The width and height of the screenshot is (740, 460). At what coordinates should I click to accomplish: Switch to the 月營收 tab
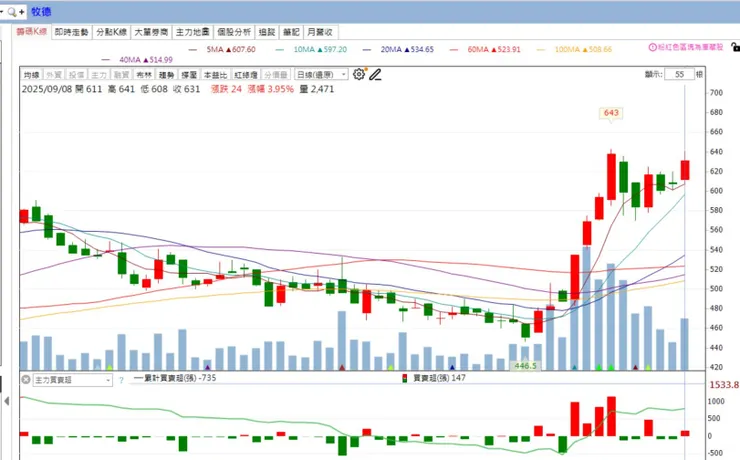[320, 32]
